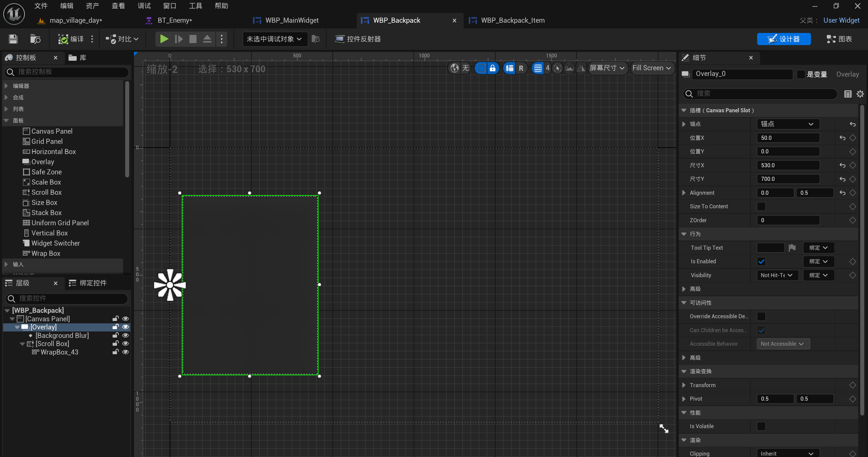Click the localization globe icon in viewport
This screenshot has height=457, width=868.
(455, 68)
